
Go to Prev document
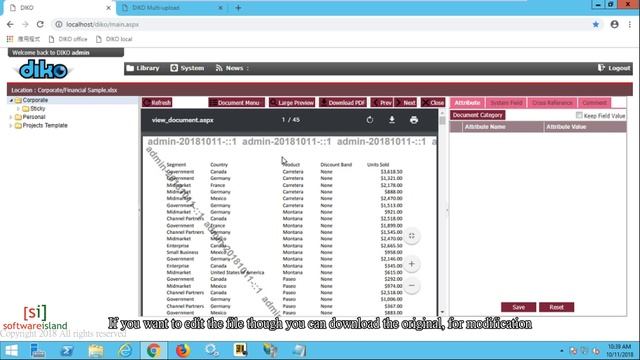[382, 102]
